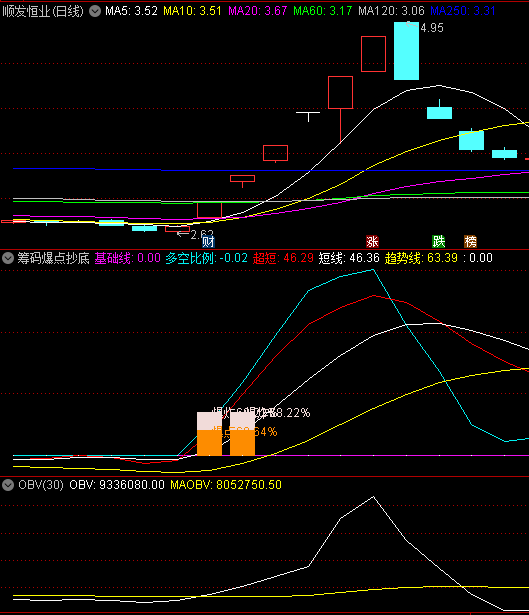The width and height of the screenshot is (529, 615).
Task: Click the MA60: 3.17 label
Action: (323, 11)
